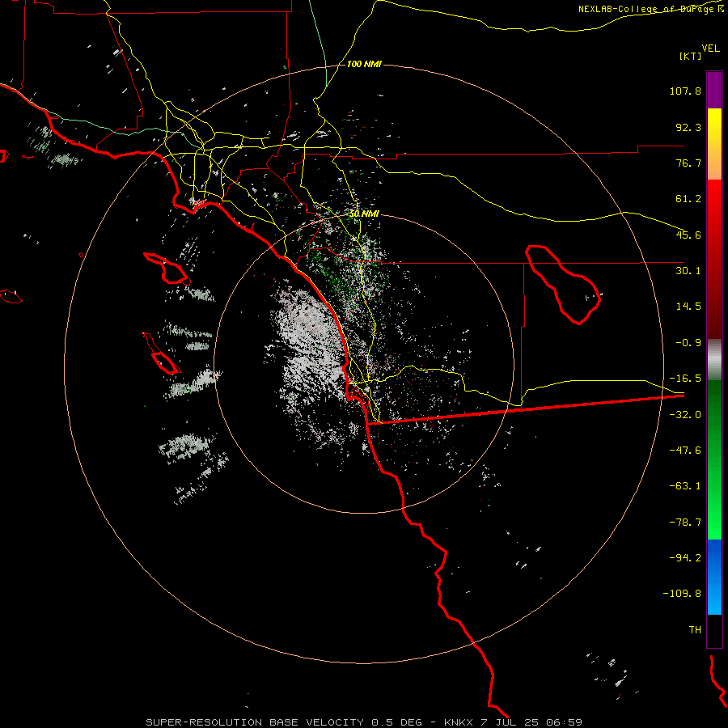Click the VEL legend title
Image resolution: width=728 pixels, height=728 pixels.
[x=710, y=49]
